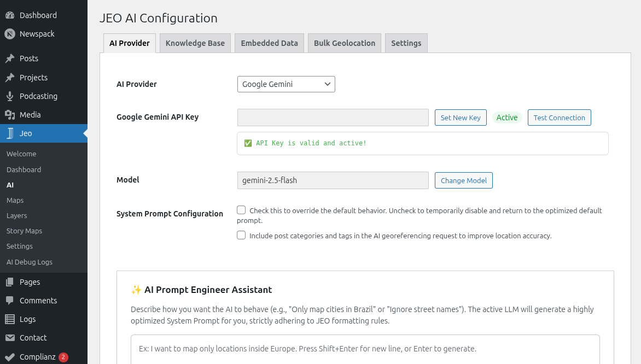Click the Model field showing gemini-2.5-flash
Screen dimensions: 641x364
333,180
